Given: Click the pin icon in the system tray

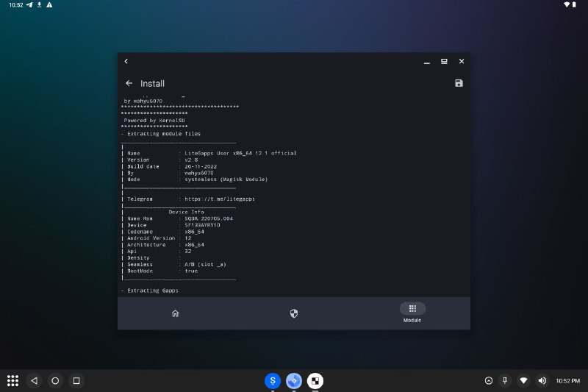Looking at the screenshot, I should tap(505, 381).
